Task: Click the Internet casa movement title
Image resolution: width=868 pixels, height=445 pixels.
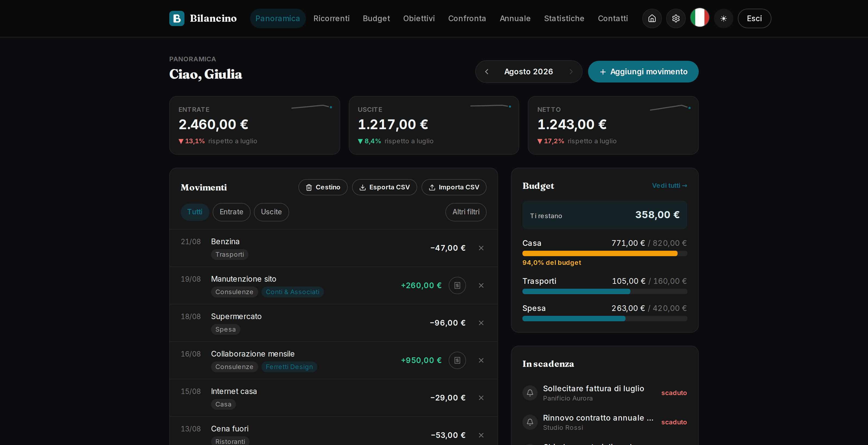Action: (x=234, y=391)
